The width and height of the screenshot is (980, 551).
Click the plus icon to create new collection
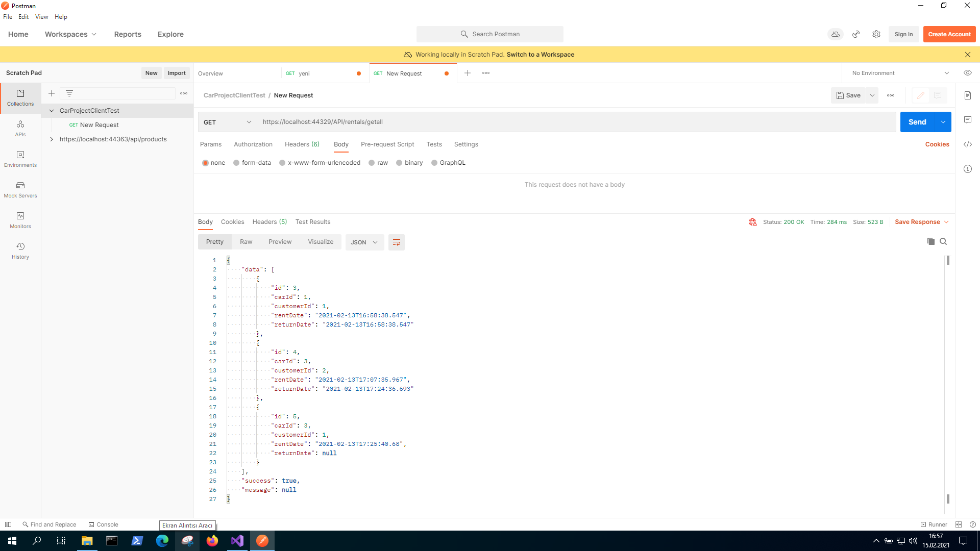52,93
